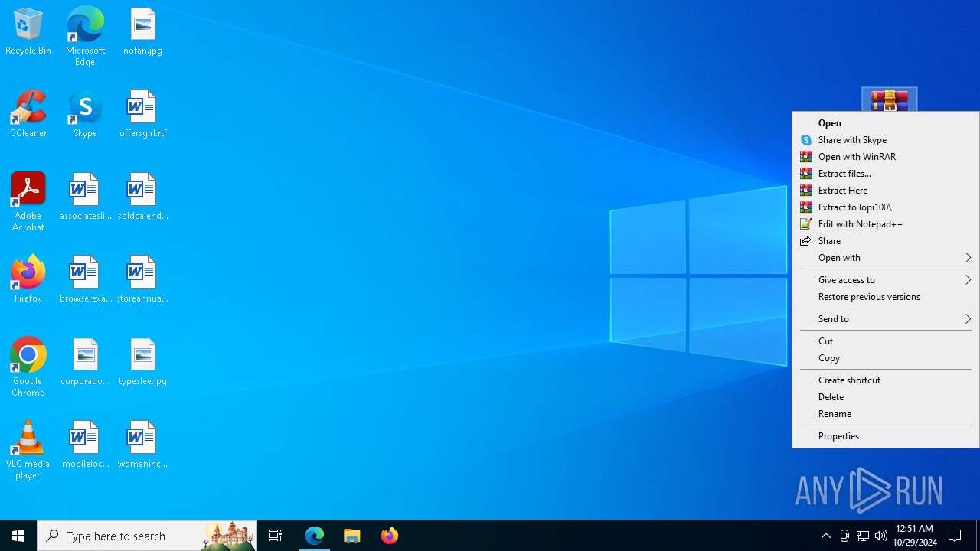Choose Share in context menu
The image size is (980, 551).
click(x=886, y=241)
